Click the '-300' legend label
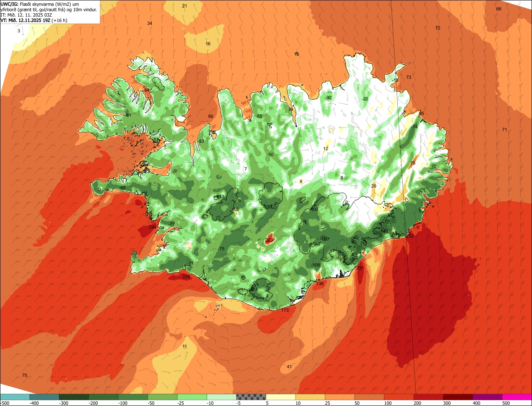The image size is (532, 406). [x=64, y=403]
